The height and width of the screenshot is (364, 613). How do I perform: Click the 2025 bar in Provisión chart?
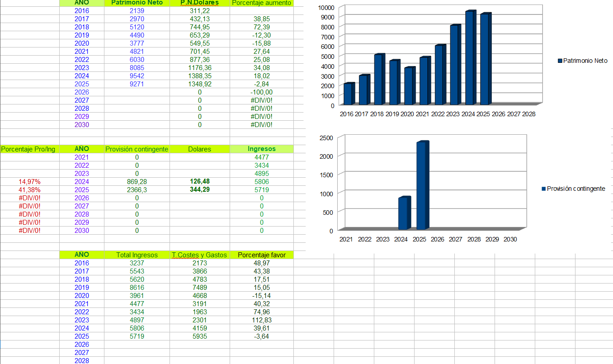pyautogui.click(x=422, y=185)
